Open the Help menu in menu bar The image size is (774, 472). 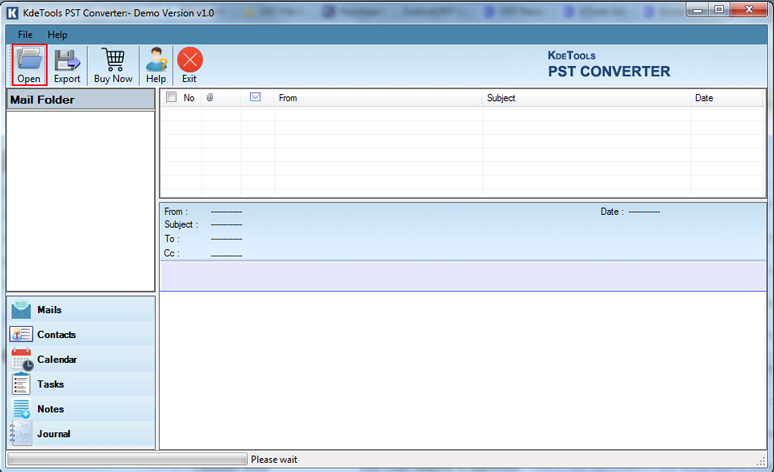point(58,34)
